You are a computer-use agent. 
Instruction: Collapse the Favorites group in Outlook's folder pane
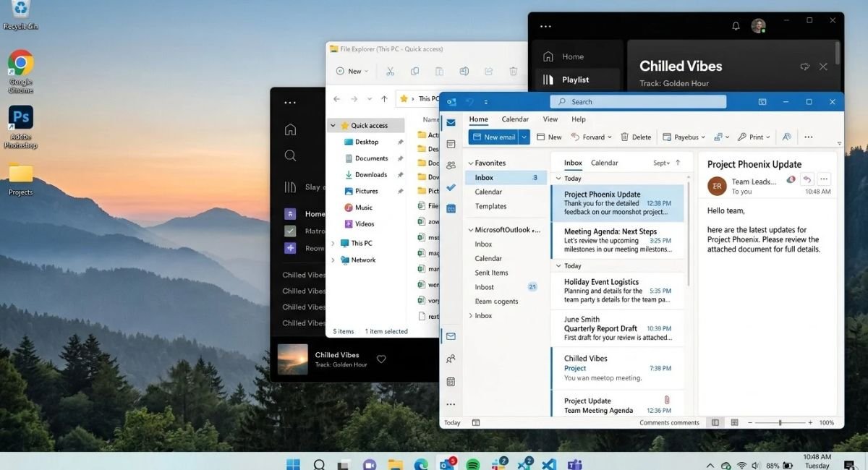(470, 163)
